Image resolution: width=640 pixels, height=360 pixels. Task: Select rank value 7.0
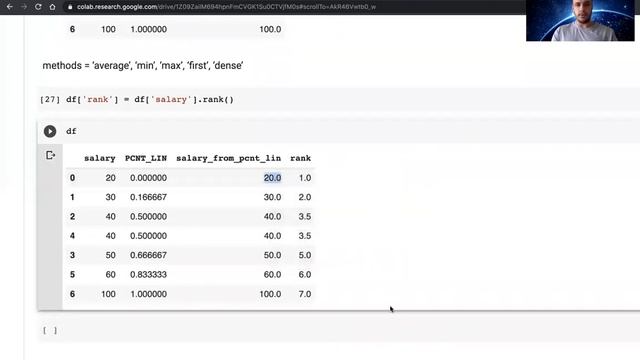pyautogui.click(x=304, y=294)
